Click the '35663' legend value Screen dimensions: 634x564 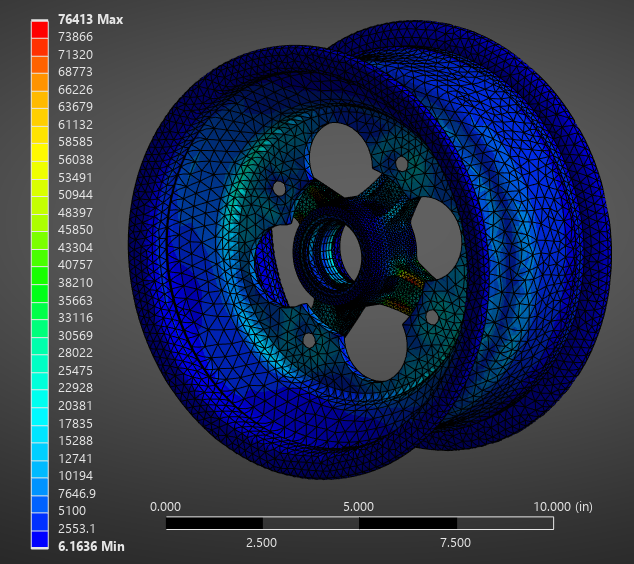pos(75,300)
